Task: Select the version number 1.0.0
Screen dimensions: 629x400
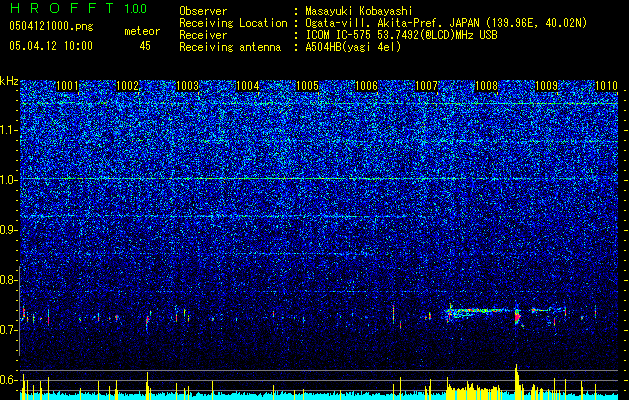Action: coord(136,9)
